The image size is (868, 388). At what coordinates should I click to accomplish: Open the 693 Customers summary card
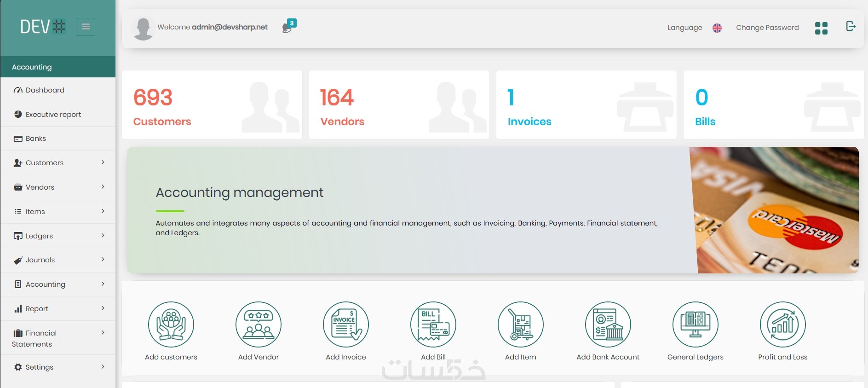point(212,104)
